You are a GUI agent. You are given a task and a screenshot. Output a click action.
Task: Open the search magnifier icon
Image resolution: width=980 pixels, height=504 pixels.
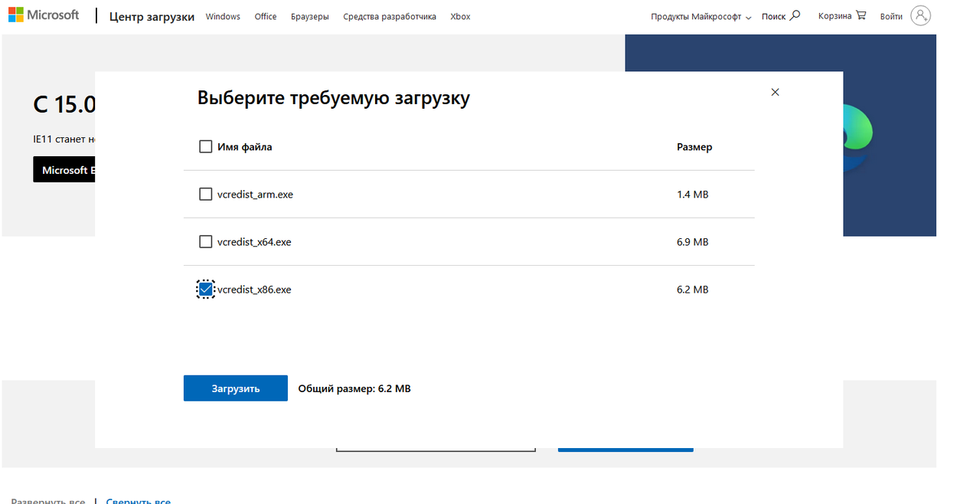pyautogui.click(x=795, y=15)
